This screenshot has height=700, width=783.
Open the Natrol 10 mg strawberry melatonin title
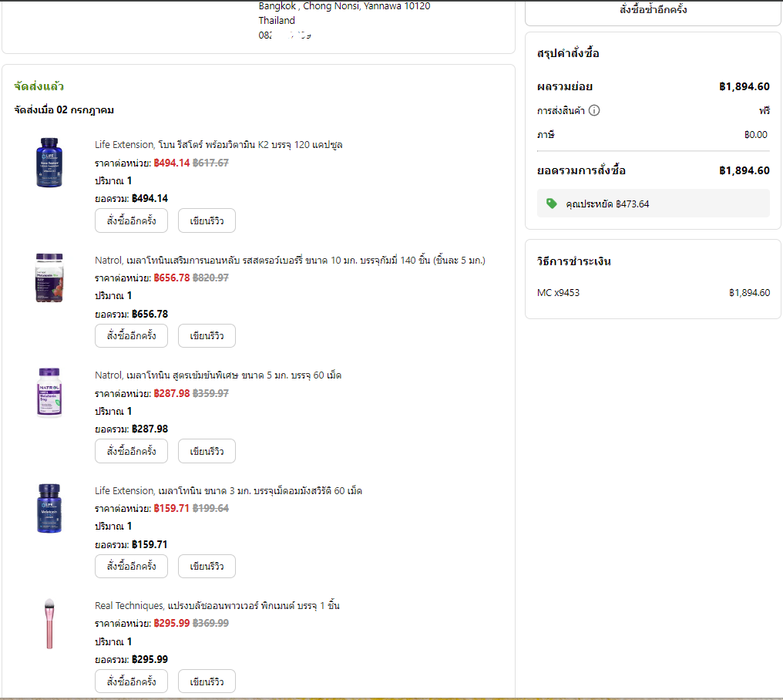290,261
